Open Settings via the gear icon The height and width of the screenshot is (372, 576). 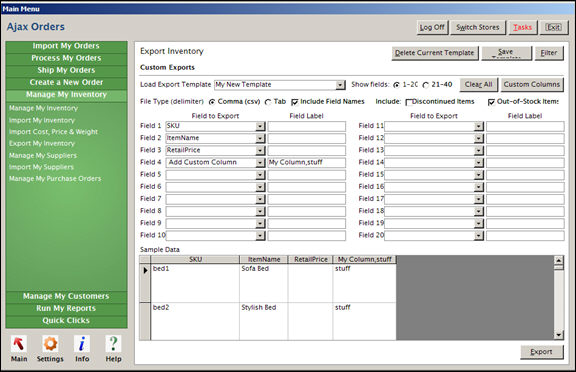(50, 344)
